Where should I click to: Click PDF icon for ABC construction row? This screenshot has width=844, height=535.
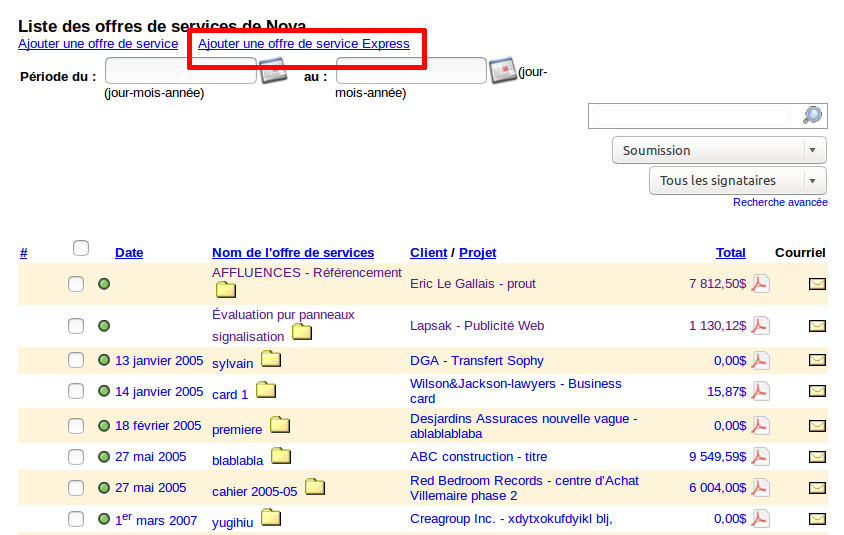(x=760, y=457)
